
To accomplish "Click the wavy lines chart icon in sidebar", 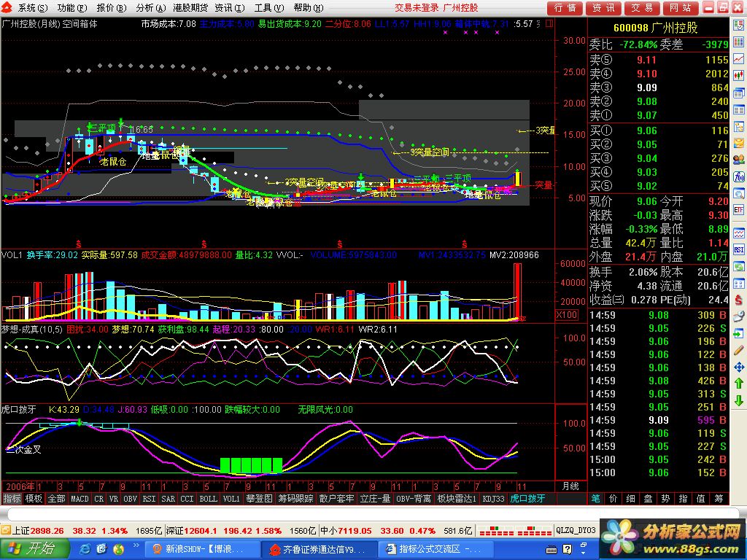I will (x=739, y=233).
